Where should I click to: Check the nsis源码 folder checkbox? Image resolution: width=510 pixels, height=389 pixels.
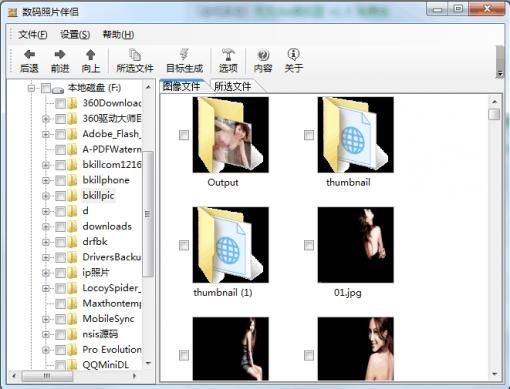click(60, 334)
